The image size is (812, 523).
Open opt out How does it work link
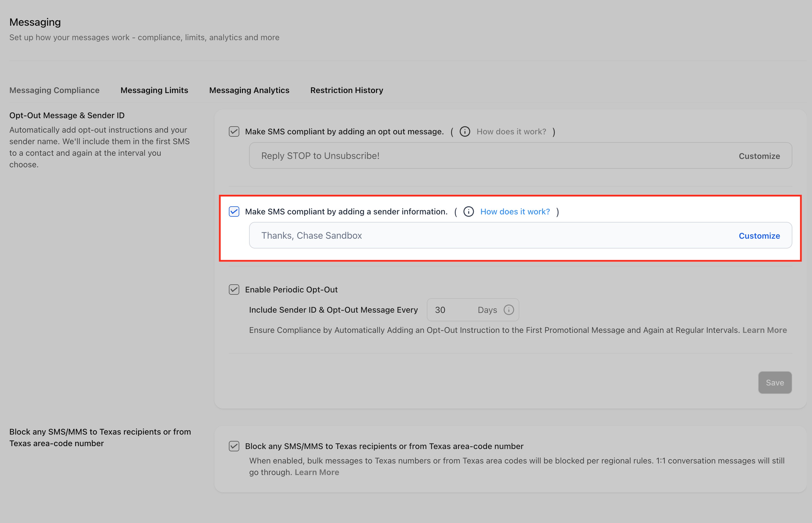point(511,131)
